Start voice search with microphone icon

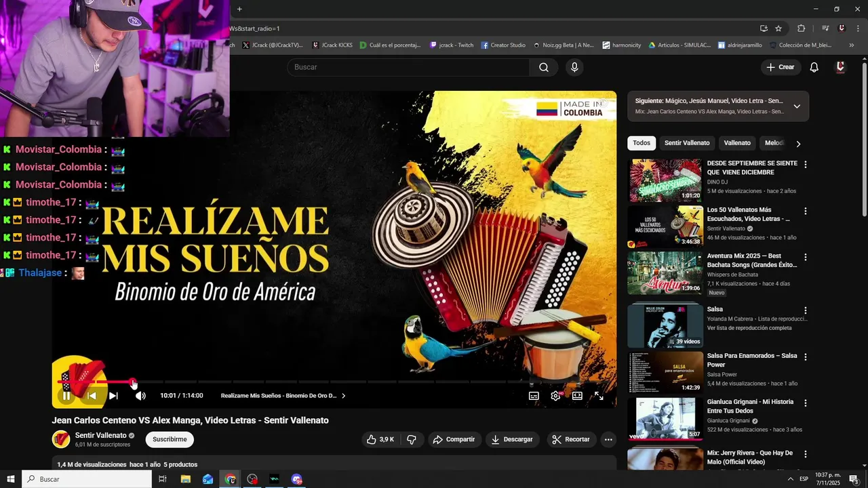pos(574,67)
